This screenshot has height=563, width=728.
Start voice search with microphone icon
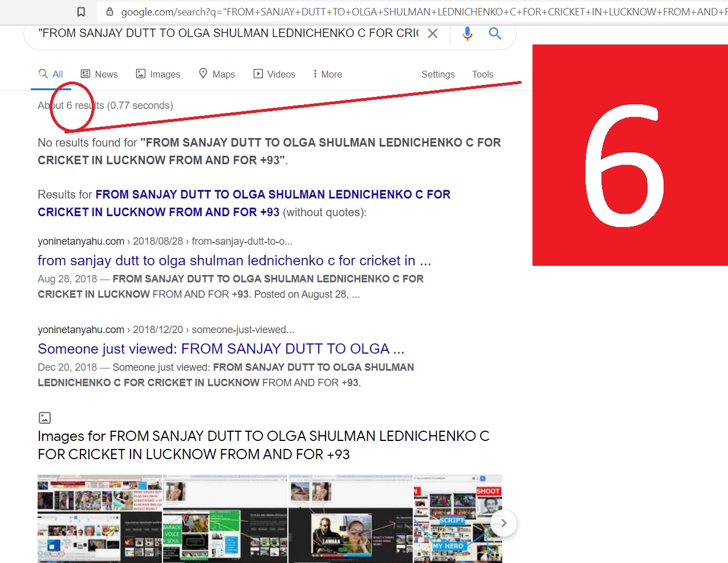tap(467, 34)
